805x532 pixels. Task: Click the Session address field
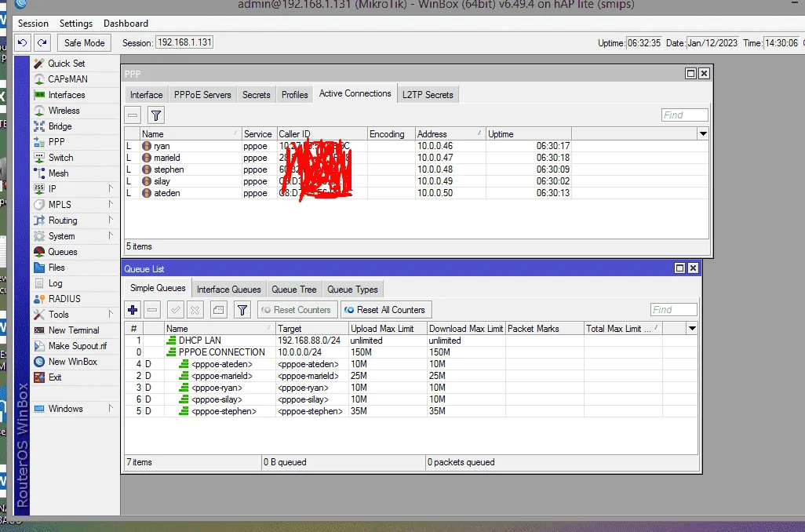184,42
